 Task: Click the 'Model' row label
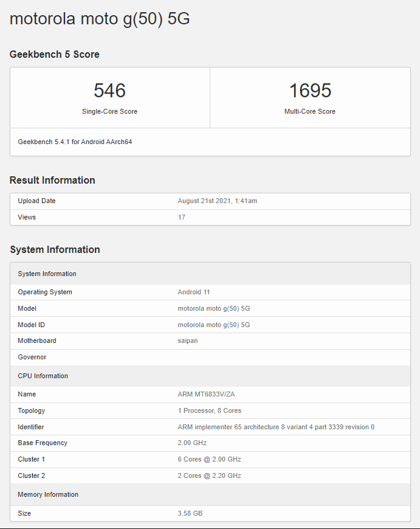point(27,308)
